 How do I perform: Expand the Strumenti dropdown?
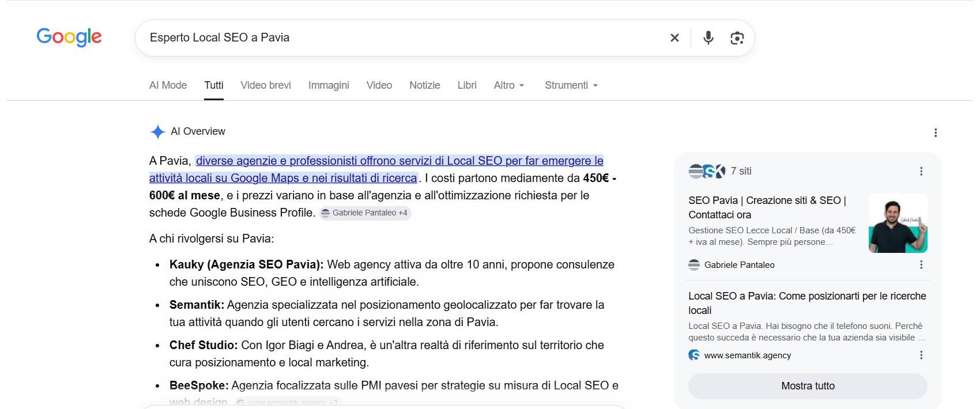point(571,85)
